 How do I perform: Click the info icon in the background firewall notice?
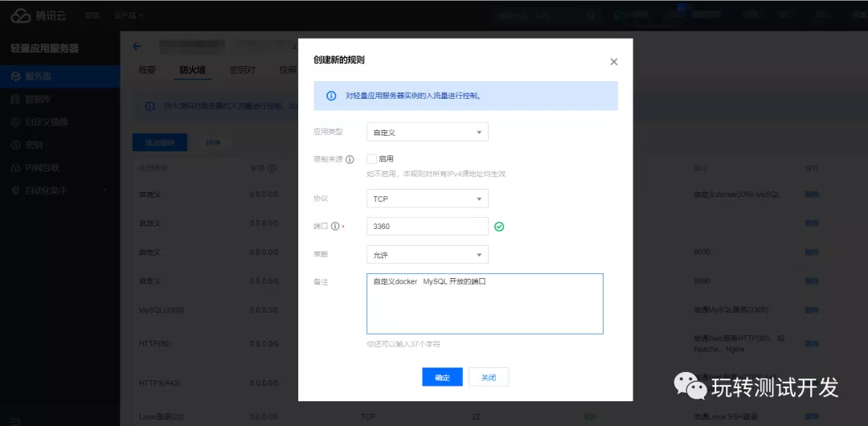coord(149,107)
